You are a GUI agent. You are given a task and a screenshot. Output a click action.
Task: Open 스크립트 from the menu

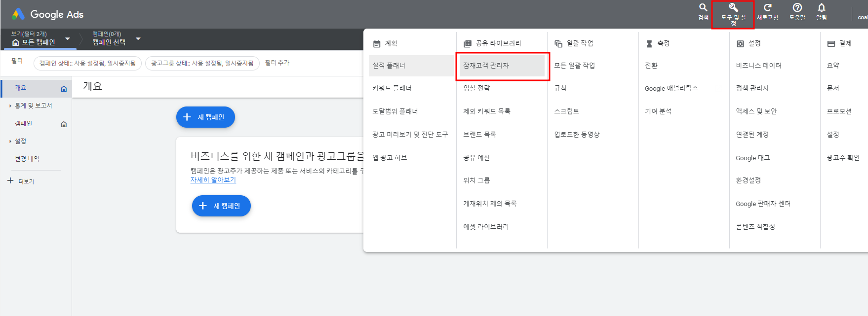click(567, 111)
